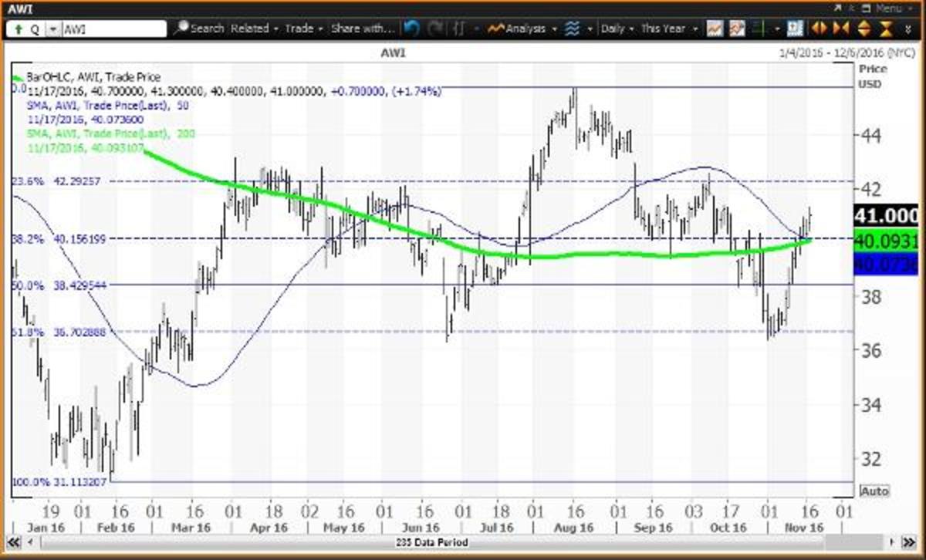Open the Related dropdown menu
The height and width of the screenshot is (560, 926).
click(255, 29)
